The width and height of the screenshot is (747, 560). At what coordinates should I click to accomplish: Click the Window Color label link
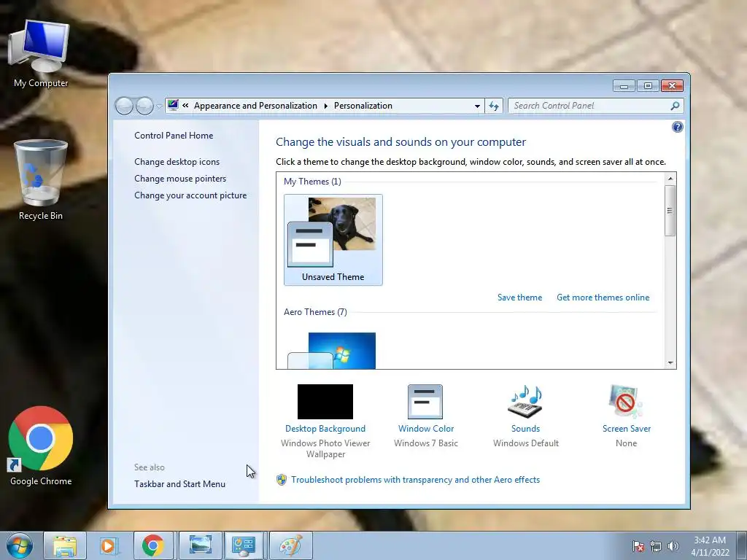(x=426, y=429)
